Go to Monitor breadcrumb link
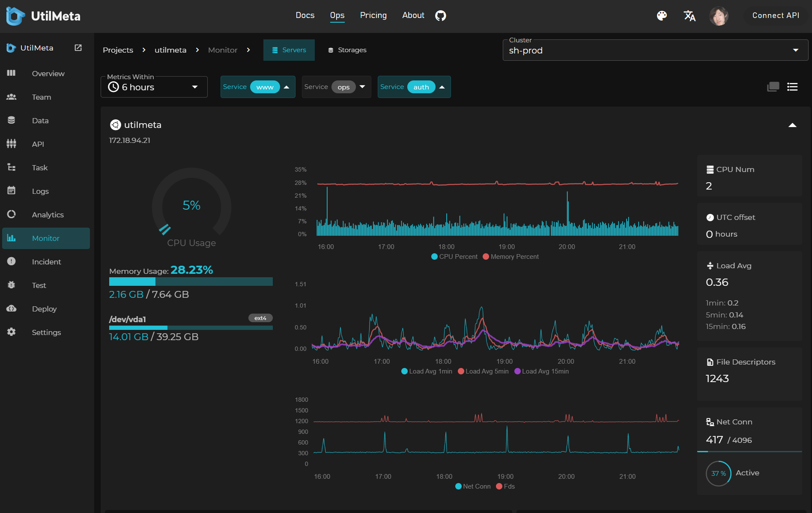The width and height of the screenshot is (812, 513). (x=223, y=50)
